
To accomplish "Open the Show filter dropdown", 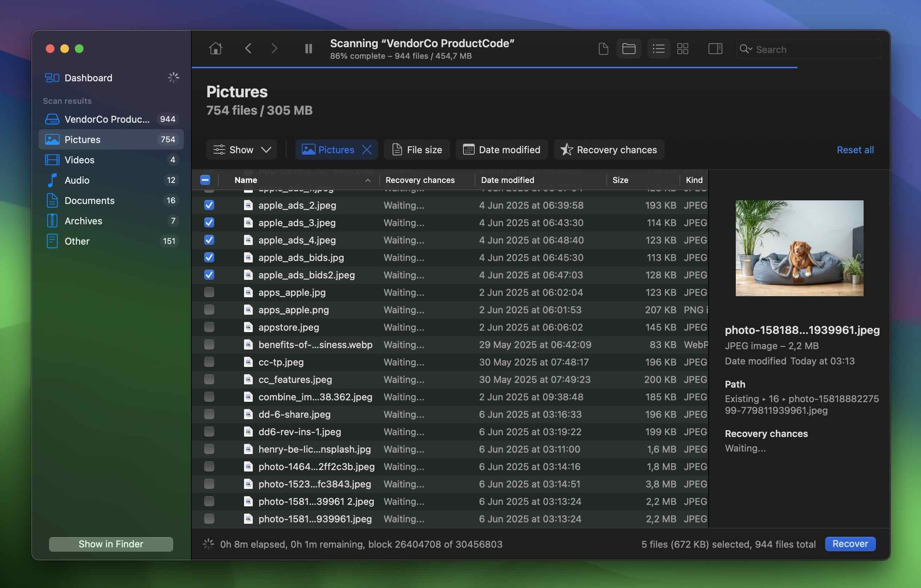I will click(x=242, y=150).
